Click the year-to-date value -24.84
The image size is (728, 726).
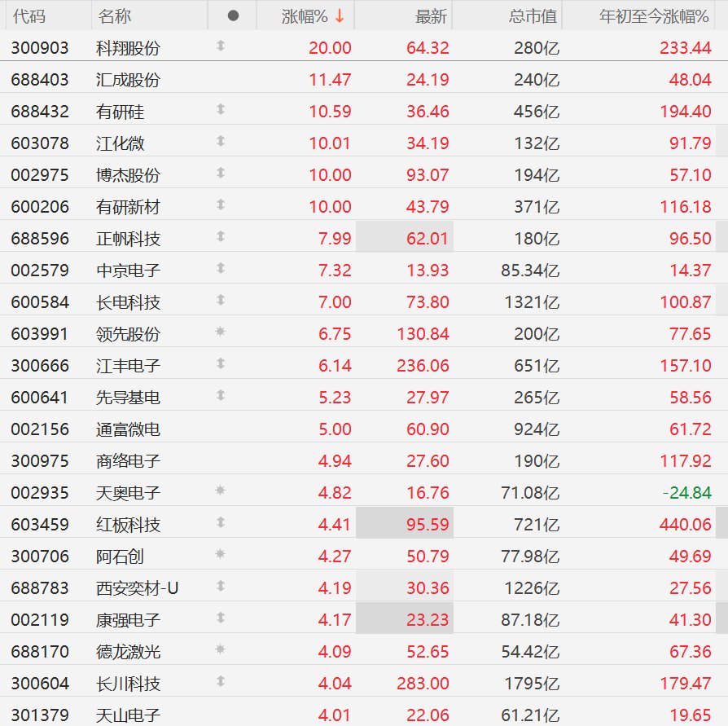(687, 493)
